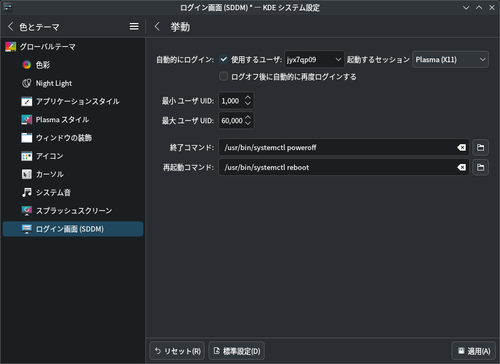This screenshot has height=364, width=500.
Task: Clear the 再起動コマンド field text
Action: tap(461, 167)
